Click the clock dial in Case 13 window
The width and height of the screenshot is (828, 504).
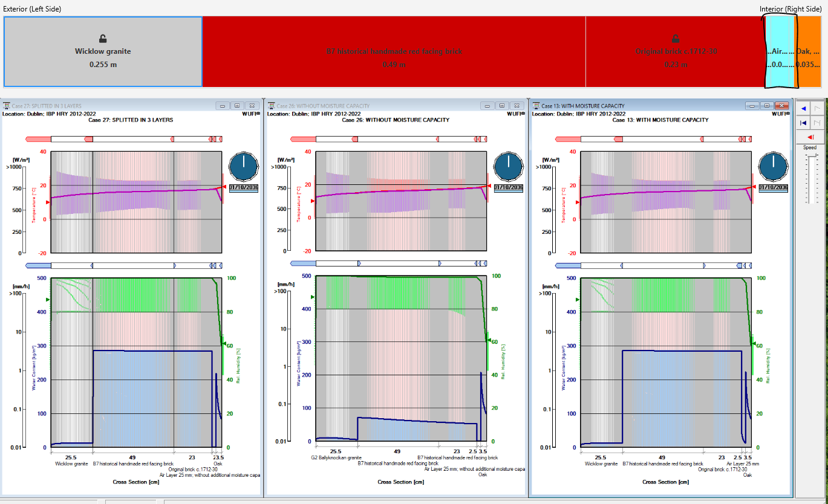[773, 165]
